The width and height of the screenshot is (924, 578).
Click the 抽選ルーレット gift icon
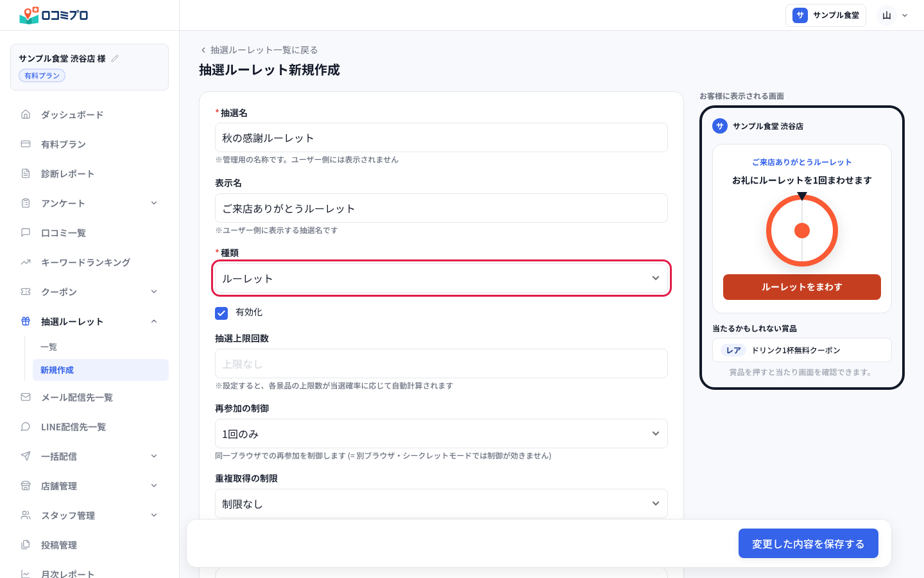pyautogui.click(x=26, y=321)
